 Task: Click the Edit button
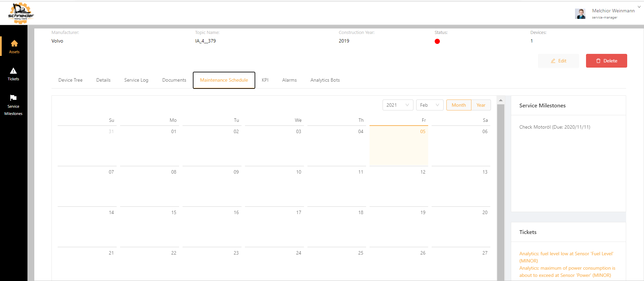[558, 61]
